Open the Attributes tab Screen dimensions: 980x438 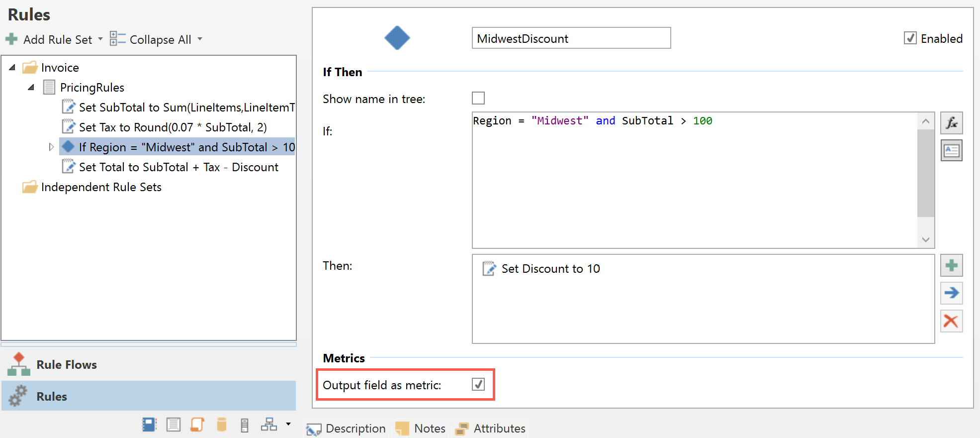point(490,428)
